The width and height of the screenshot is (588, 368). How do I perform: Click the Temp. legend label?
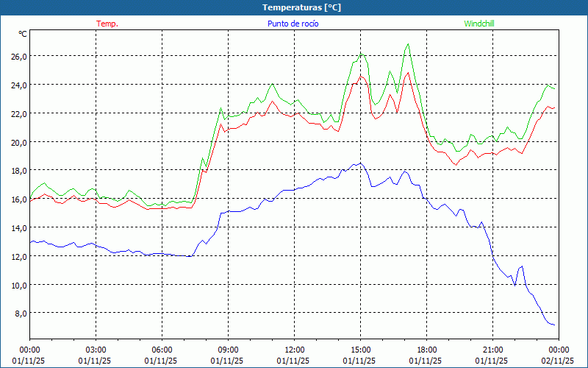click(107, 24)
